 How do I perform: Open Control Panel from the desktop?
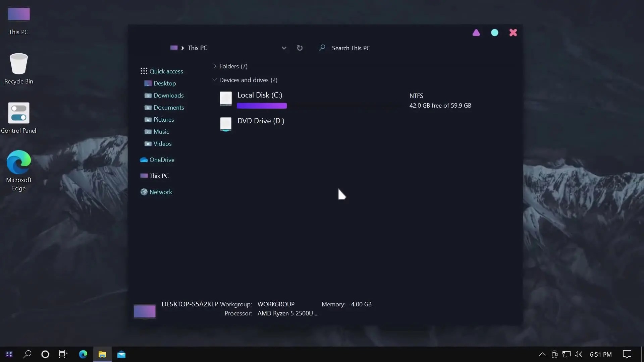(18, 114)
